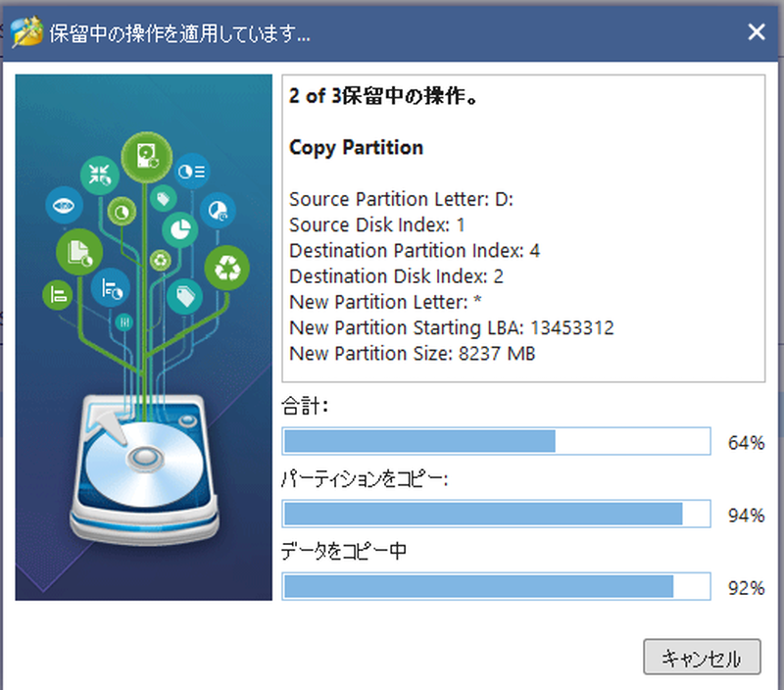Click the データをコピー中 progress bar

[496, 586]
